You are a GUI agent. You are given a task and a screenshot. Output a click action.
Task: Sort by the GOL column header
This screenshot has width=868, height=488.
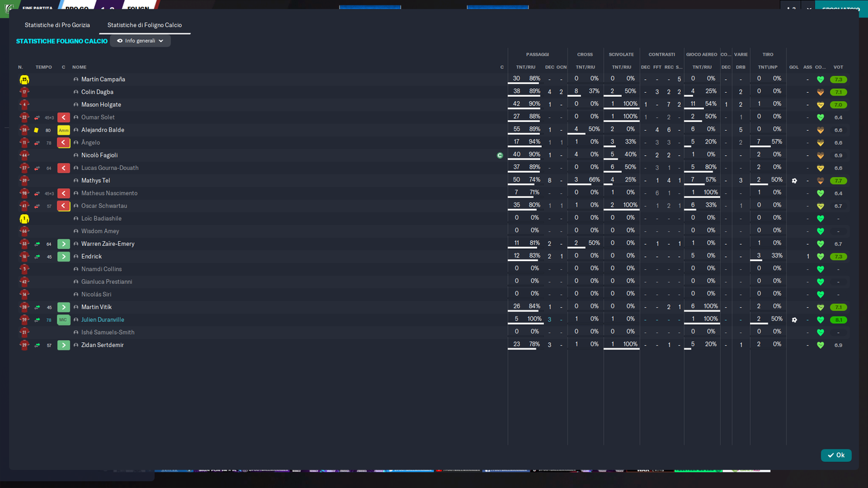794,67
